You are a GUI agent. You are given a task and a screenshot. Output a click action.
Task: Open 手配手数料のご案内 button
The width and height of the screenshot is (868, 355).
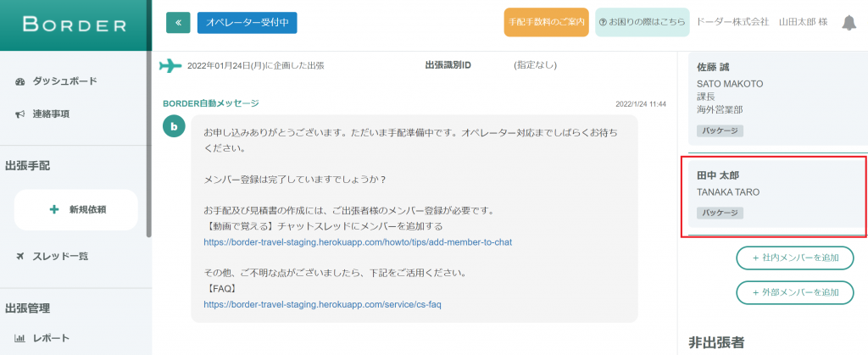pyautogui.click(x=546, y=23)
